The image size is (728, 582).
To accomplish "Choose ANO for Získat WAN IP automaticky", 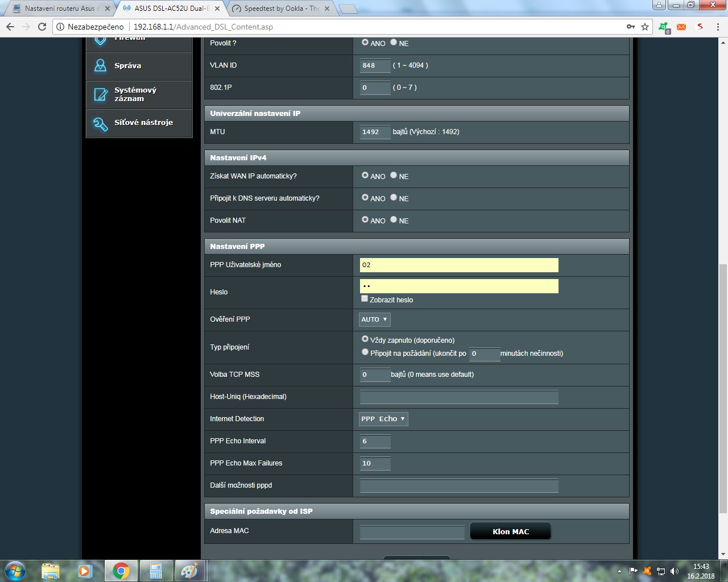I will pyautogui.click(x=365, y=176).
